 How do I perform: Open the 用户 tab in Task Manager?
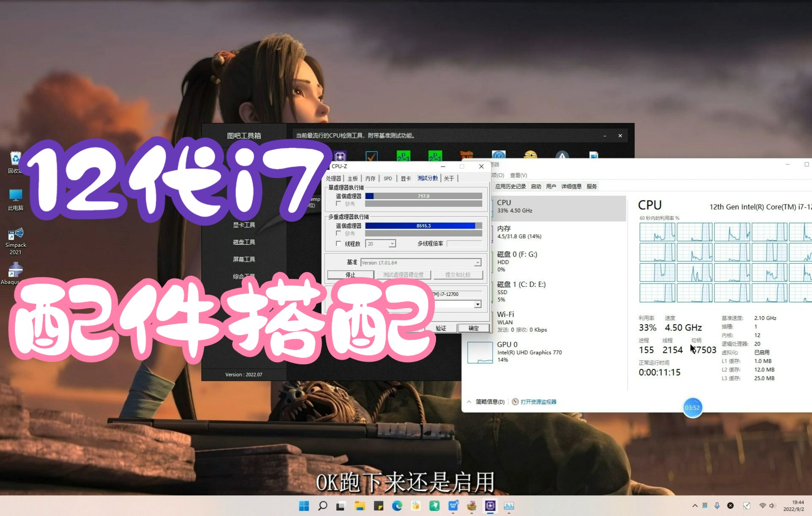[x=551, y=186]
